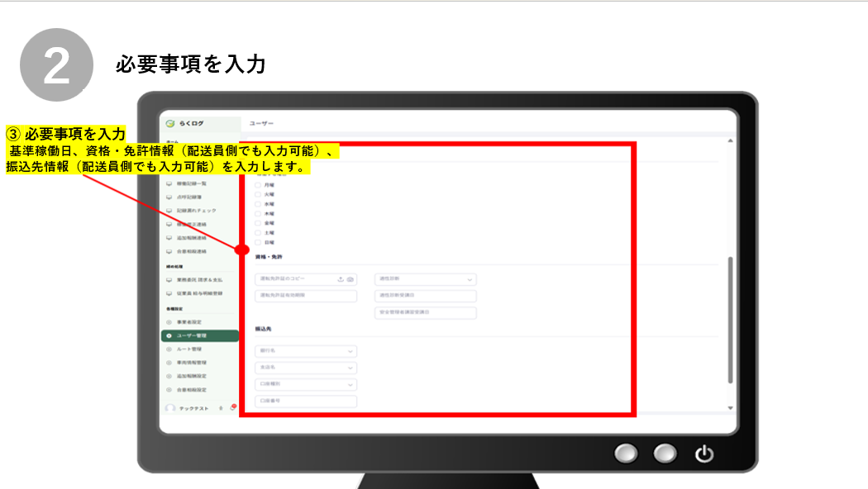Click the vertical scrollbar thumb on right

click(729, 318)
